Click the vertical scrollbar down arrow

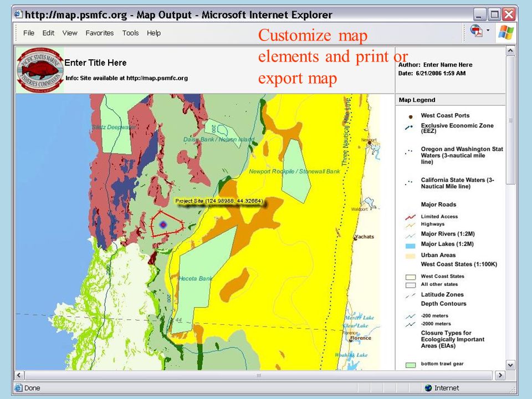[x=510, y=365]
